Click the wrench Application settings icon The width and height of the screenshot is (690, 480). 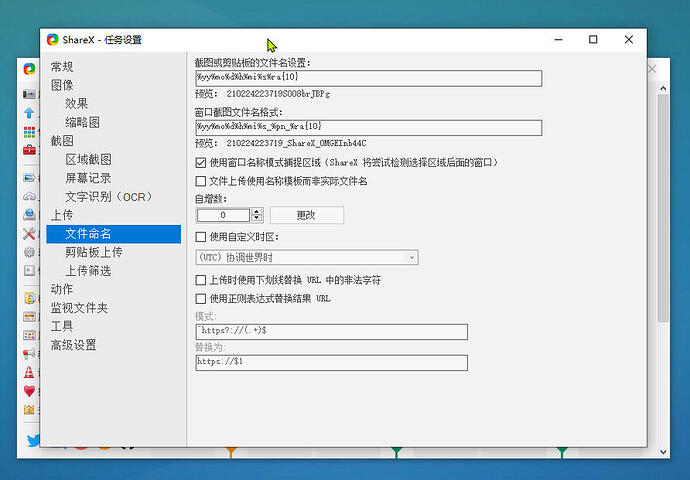point(30,233)
